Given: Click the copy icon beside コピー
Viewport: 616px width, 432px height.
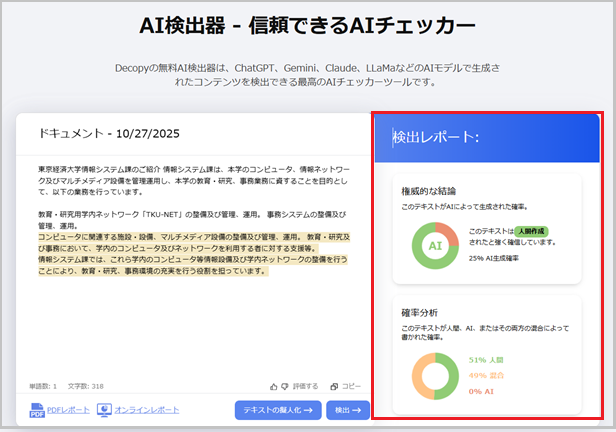Looking at the screenshot, I should (333, 385).
